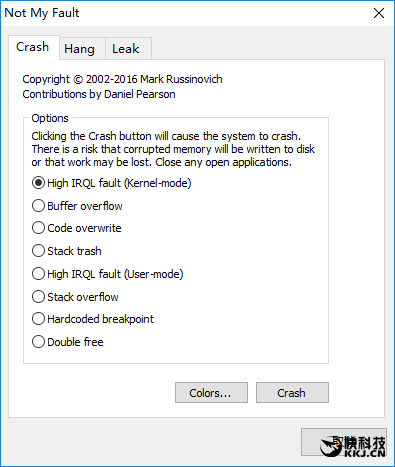
Task: Click the Contributions by Daniel Pearson line
Action: tap(99, 94)
